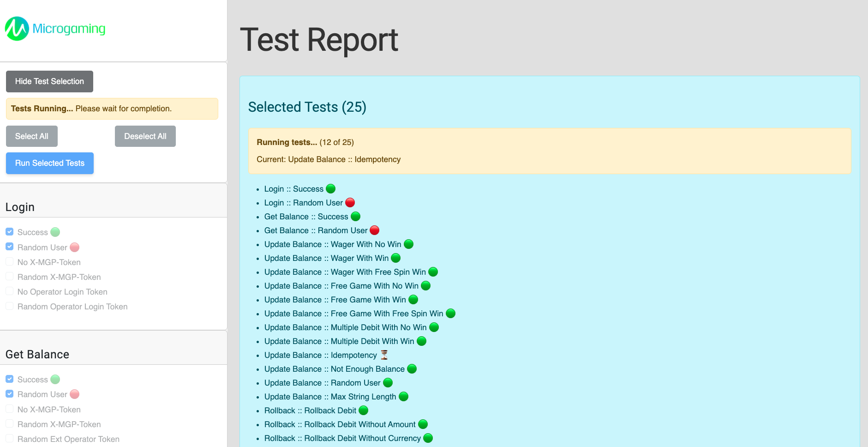Uncheck Get Balance Random User checkbox
This screenshot has width=868, height=447.
pyautogui.click(x=10, y=394)
